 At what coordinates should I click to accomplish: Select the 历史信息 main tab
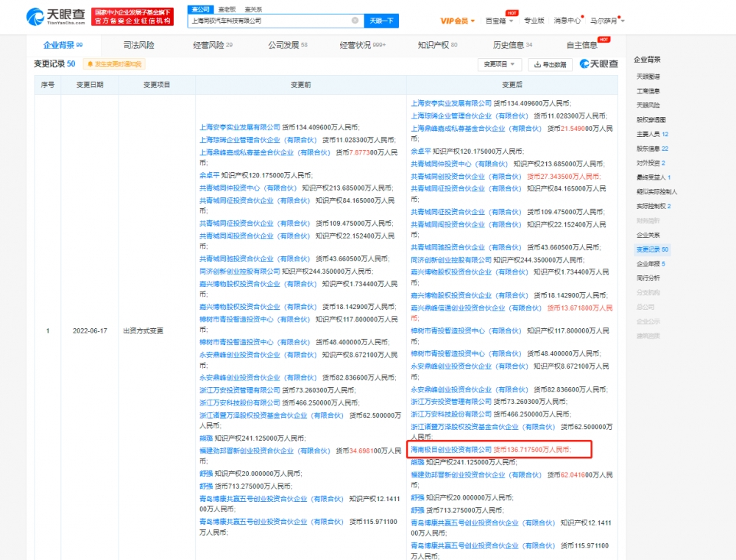[x=512, y=45]
